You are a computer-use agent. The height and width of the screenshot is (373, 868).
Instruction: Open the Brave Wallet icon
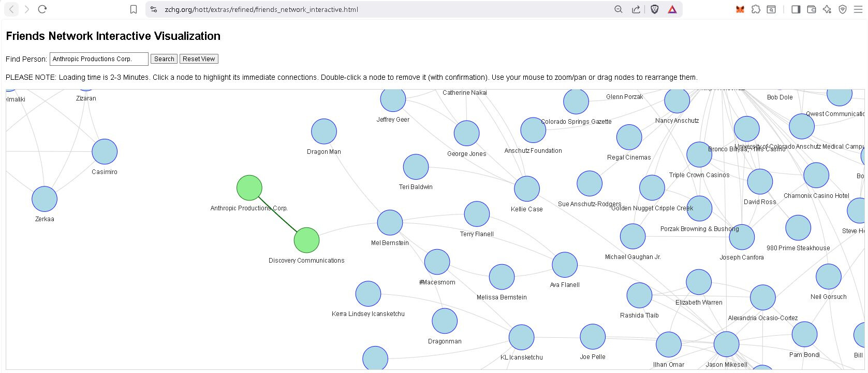[811, 9]
